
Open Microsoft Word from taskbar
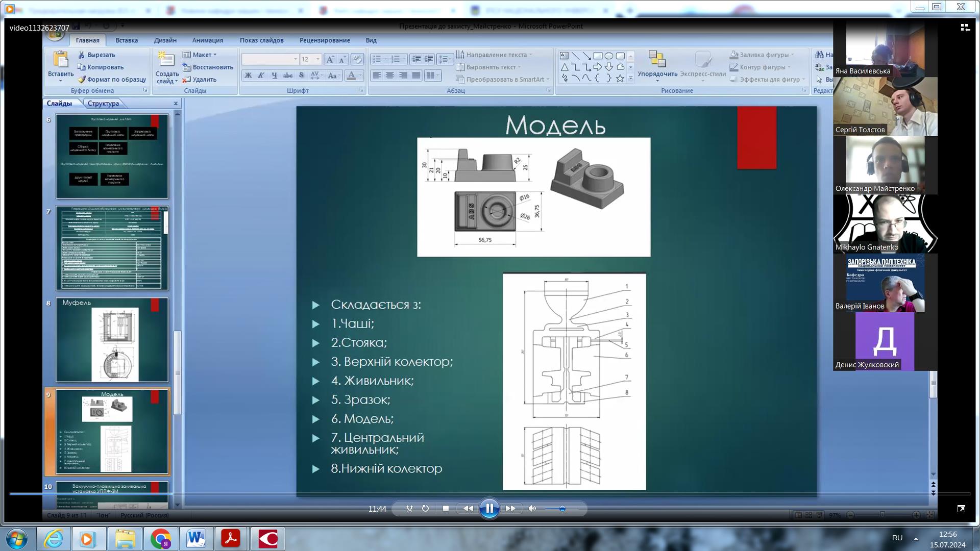(196, 539)
